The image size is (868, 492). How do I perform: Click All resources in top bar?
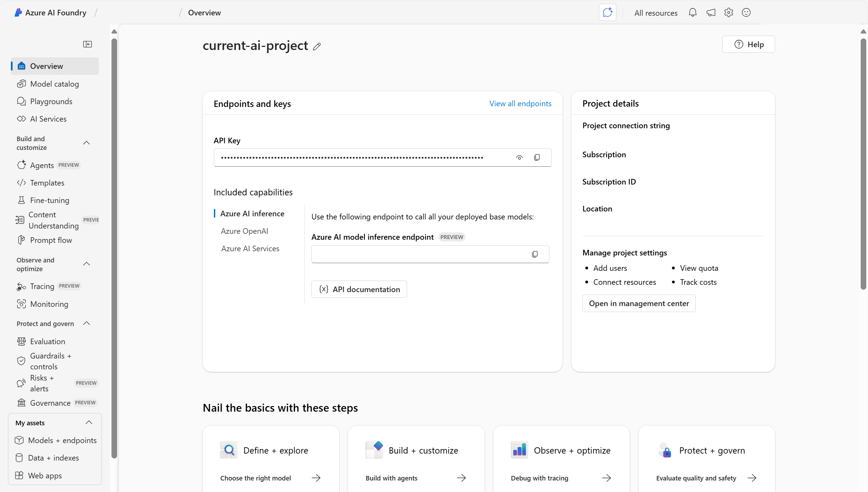point(656,13)
